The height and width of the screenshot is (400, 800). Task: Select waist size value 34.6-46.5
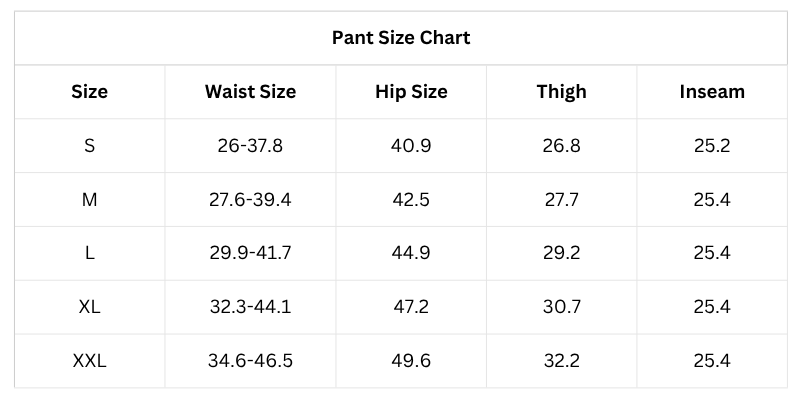[250, 361]
